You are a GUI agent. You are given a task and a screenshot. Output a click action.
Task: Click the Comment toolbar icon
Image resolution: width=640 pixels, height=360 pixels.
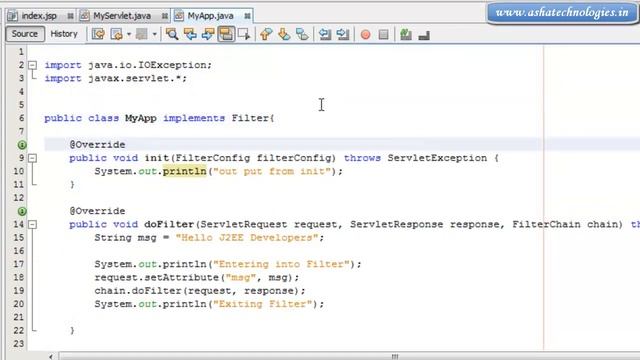pos(406,34)
